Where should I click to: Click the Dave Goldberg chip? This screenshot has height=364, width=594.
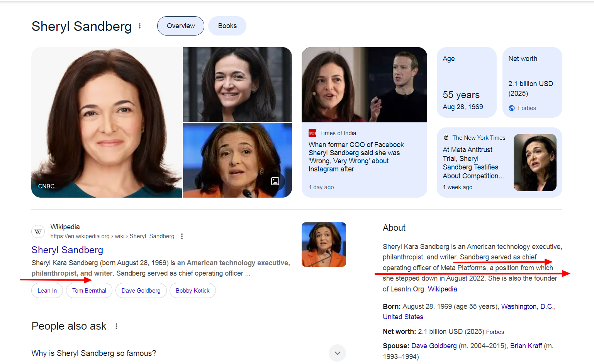click(141, 291)
